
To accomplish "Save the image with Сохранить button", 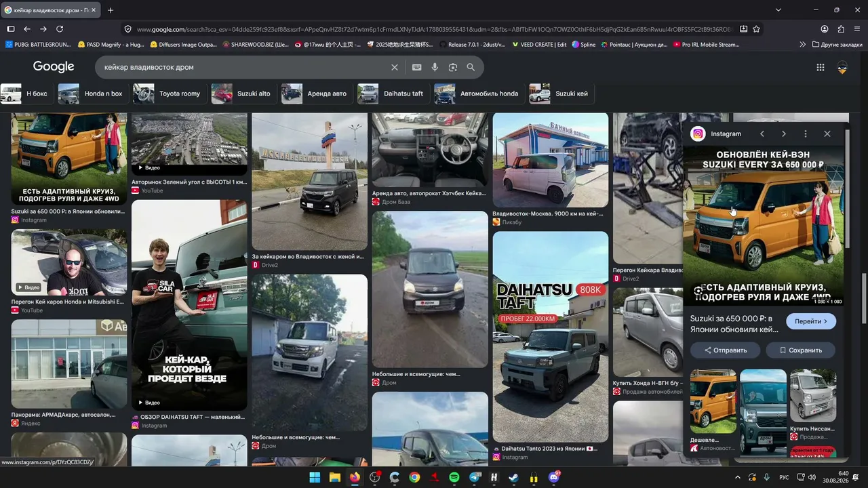I will [x=801, y=350].
